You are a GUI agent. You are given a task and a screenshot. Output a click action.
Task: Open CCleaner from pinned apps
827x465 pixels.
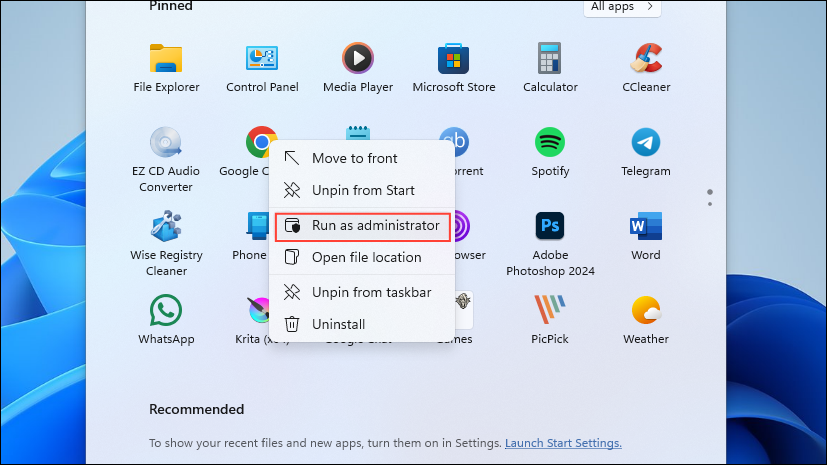[646, 58]
